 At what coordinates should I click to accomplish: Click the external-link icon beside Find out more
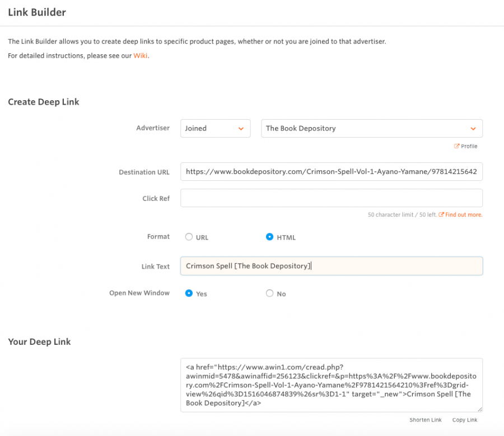coord(443,214)
